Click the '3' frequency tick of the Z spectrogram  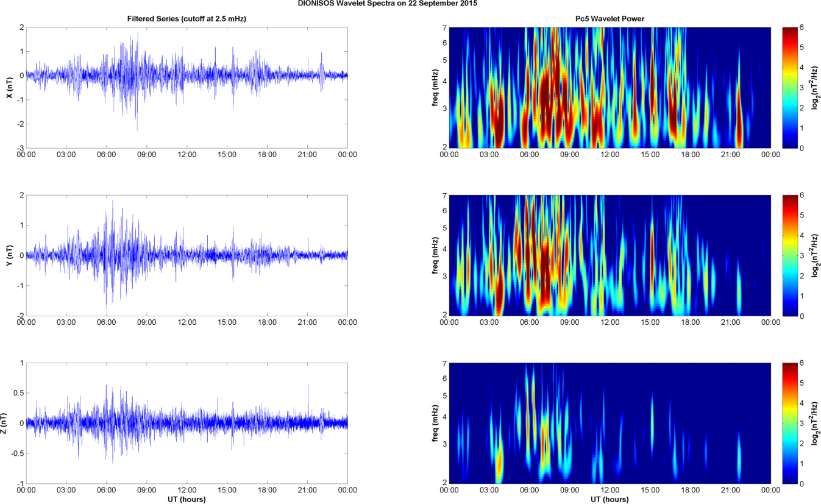pyautogui.click(x=445, y=444)
